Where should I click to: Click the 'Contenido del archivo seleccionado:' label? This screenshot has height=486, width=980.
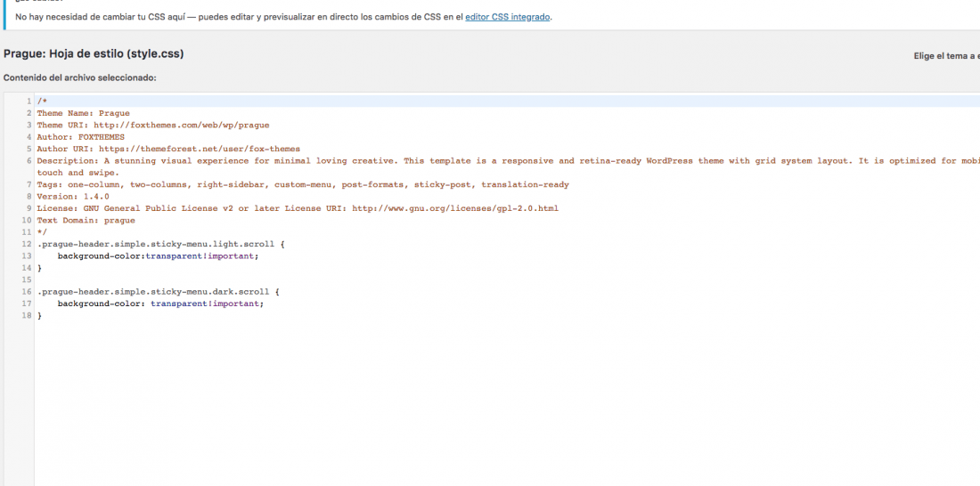(79, 78)
